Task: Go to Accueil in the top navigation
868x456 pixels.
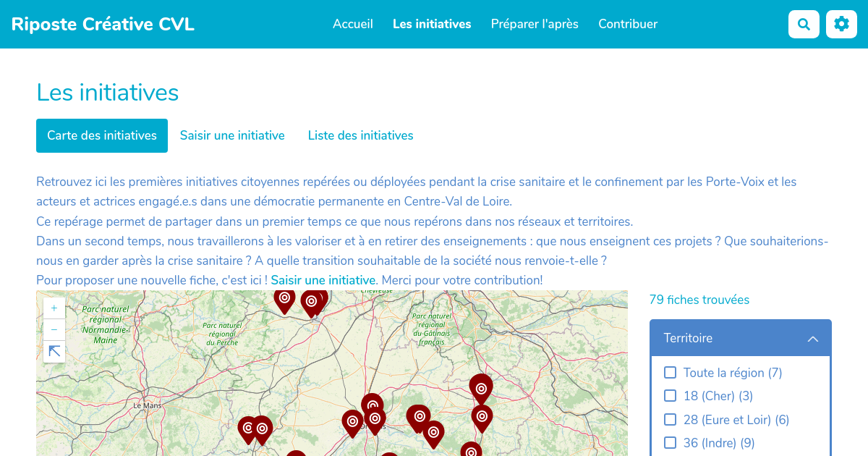Action: coord(353,24)
